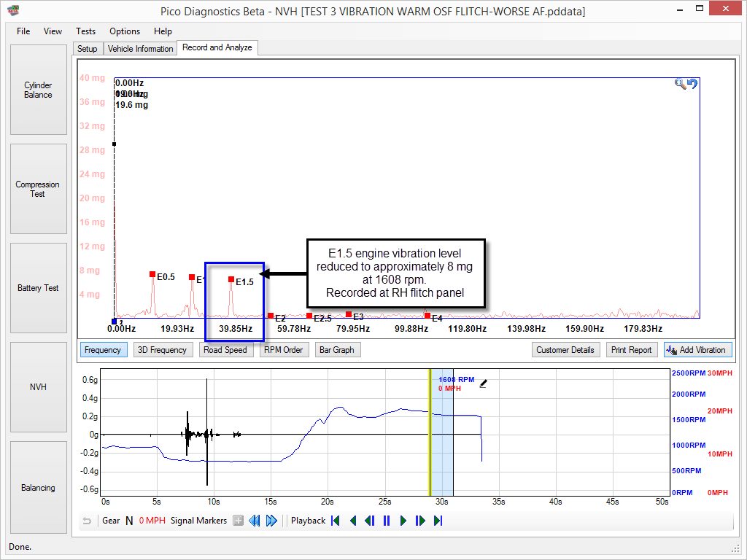Jump to the next signal marker
The width and height of the screenshot is (747, 560).
click(271, 521)
